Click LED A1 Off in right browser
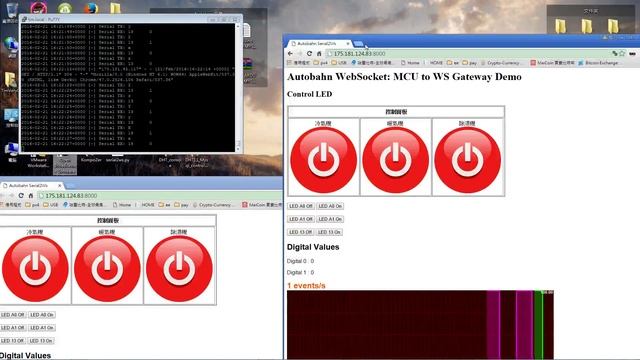The height and width of the screenshot is (360, 640). pyautogui.click(x=301, y=219)
